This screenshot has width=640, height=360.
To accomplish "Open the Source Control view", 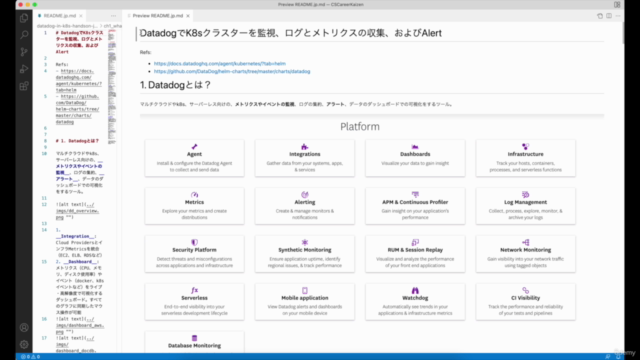I will [24, 52].
